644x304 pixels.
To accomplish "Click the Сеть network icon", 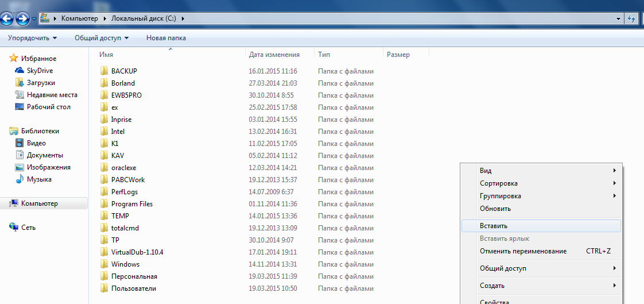I will 14,228.
